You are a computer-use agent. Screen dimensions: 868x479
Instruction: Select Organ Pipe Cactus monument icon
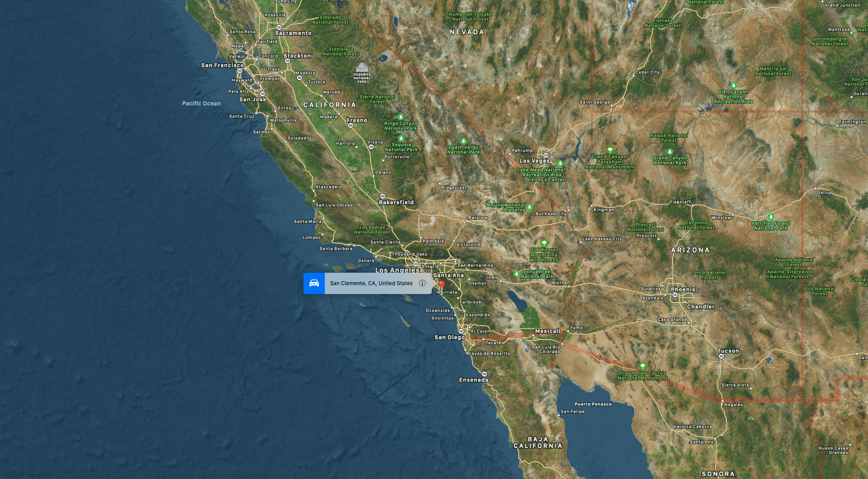[643, 366]
